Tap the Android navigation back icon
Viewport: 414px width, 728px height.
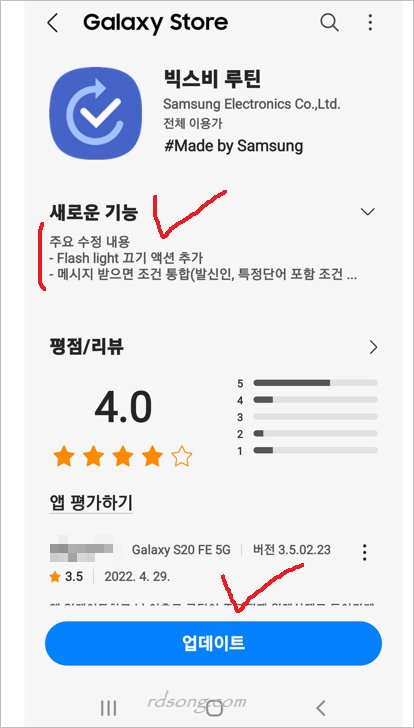pos(320,708)
